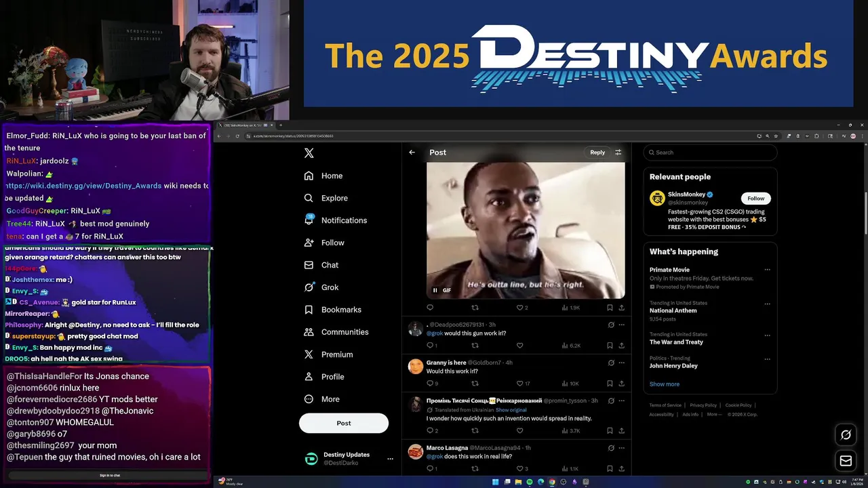
Task: Open the X logo home link
Action: 309,153
